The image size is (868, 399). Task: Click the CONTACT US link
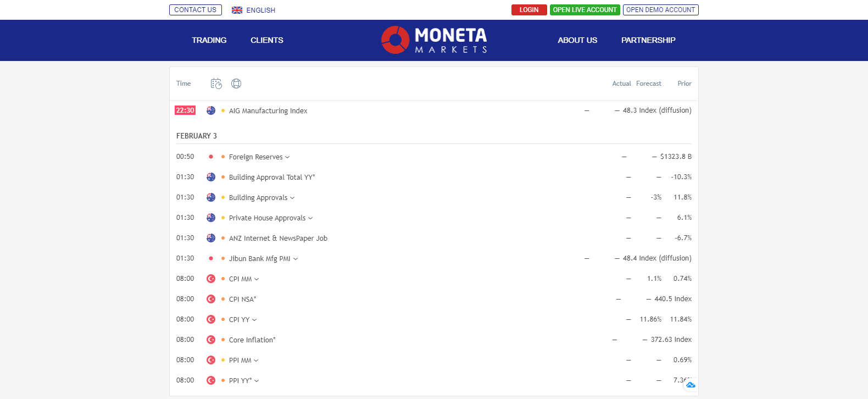(195, 9)
